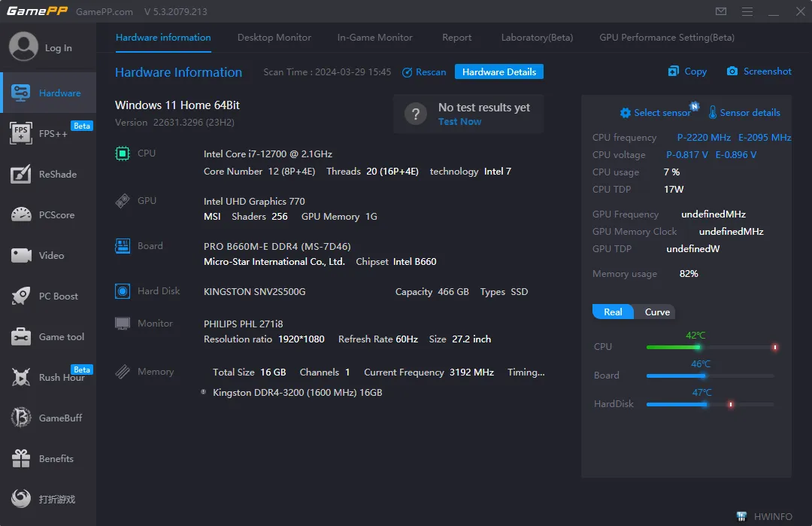
Task: Open Select sensor settings
Action: (x=655, y=112)
